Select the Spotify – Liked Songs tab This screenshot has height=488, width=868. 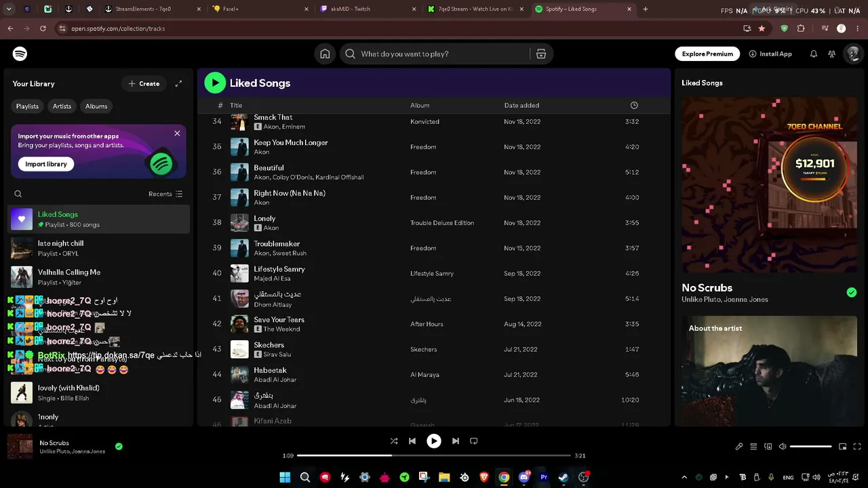pos(582,9)
